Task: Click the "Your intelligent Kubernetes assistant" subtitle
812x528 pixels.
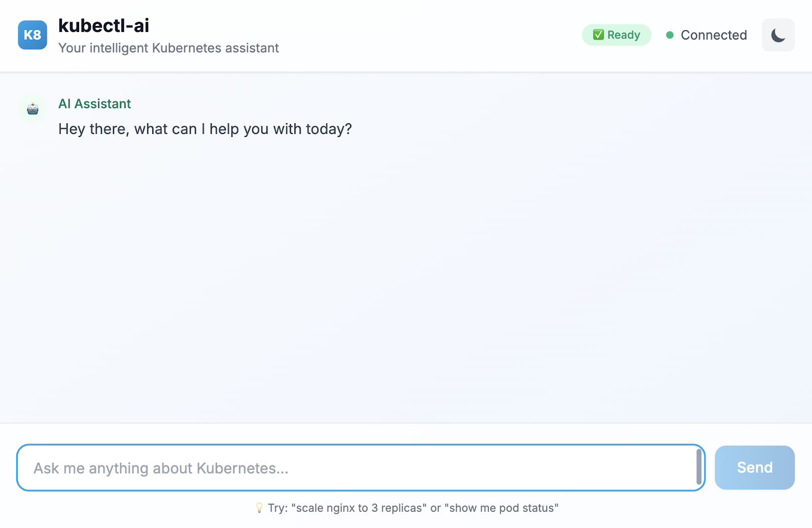Action: tap(168, 48)
